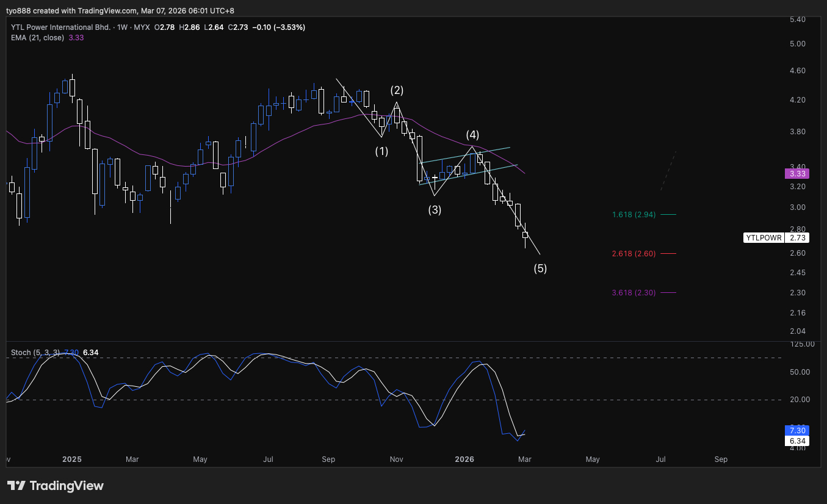
Task: Select the YTL Power International Bhd. symbol title
Action: (x=61, y=27)
